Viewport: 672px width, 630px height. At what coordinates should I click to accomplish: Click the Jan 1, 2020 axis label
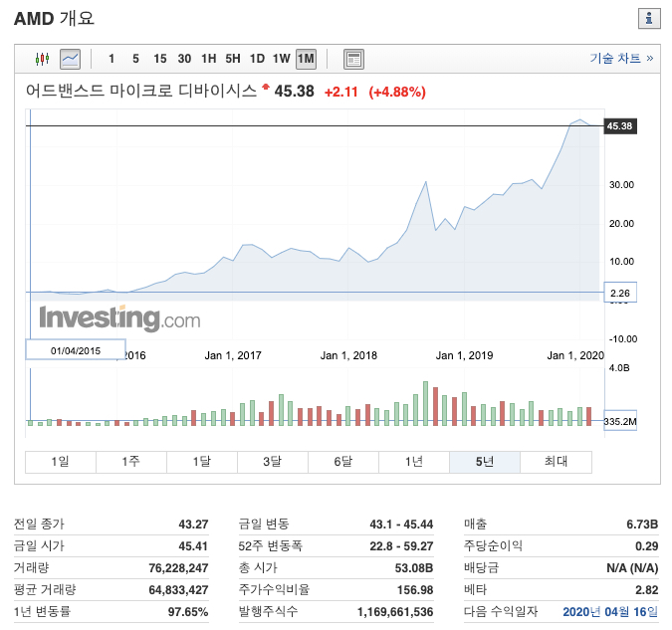pyautogui.click(x=575, y=355)
